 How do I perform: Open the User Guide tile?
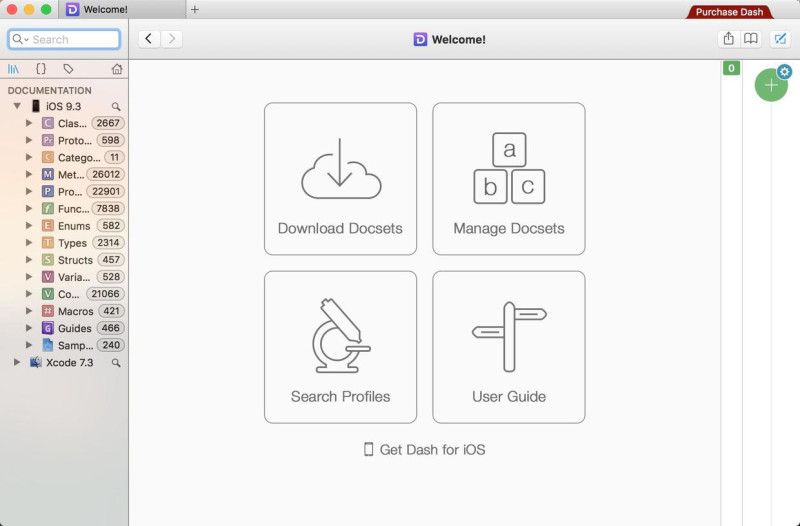tap(508, 346)
